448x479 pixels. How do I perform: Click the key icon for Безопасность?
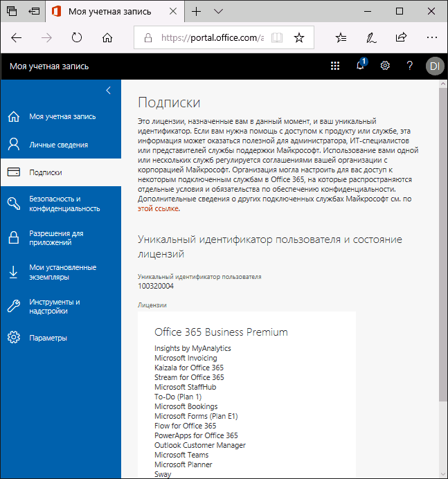click(13, 204)
